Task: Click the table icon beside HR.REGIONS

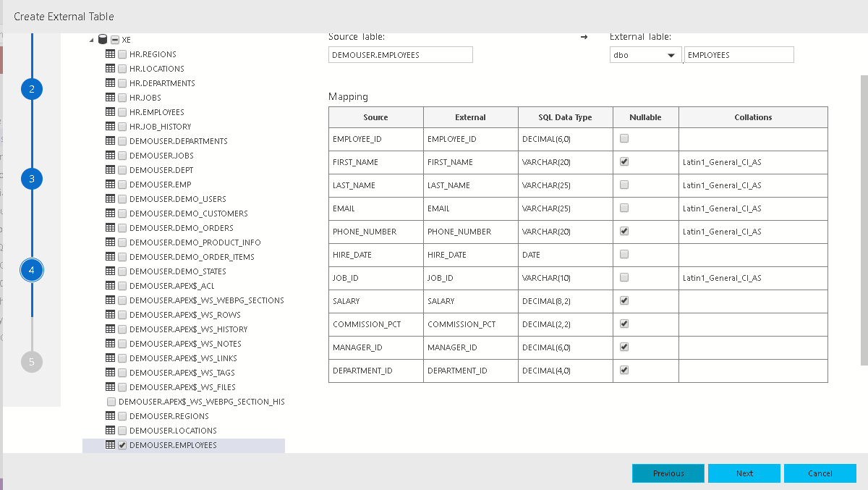Action: tap(111, 54)
